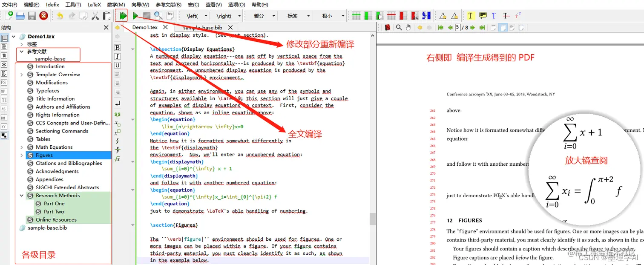Insert italic formatting with I icon
This screenshot has height=265, width=644.
pos(118,57)
